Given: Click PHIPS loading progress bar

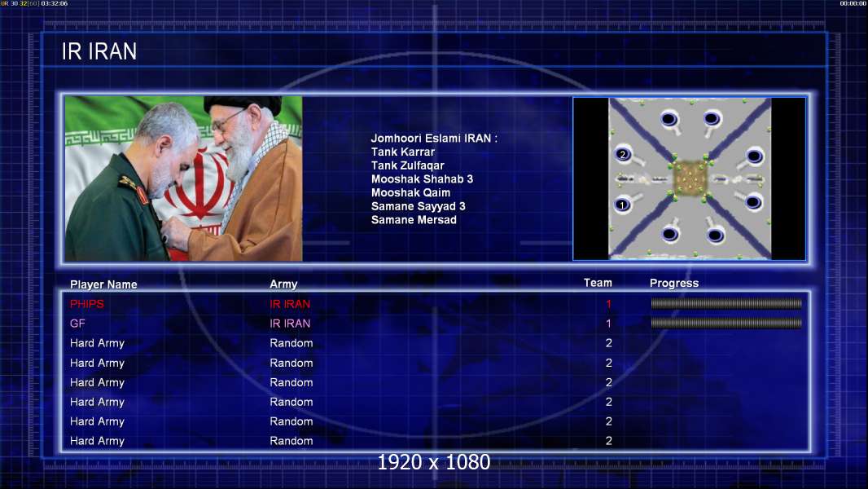Looking at the screenshot, I should [726, 303].
